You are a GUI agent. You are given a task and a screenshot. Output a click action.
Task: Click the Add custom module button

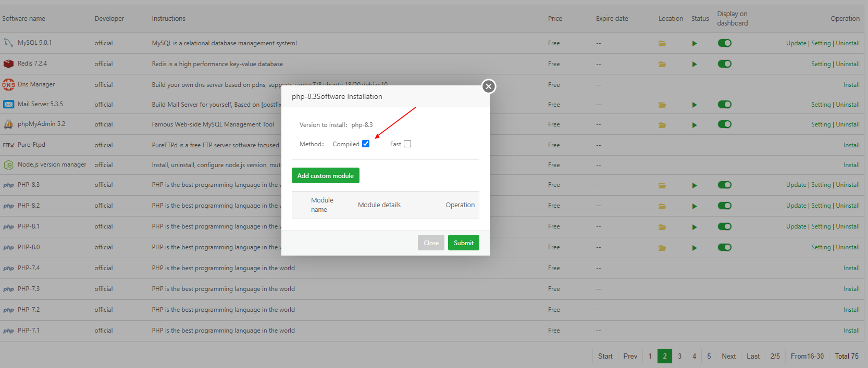pos(325,176)
